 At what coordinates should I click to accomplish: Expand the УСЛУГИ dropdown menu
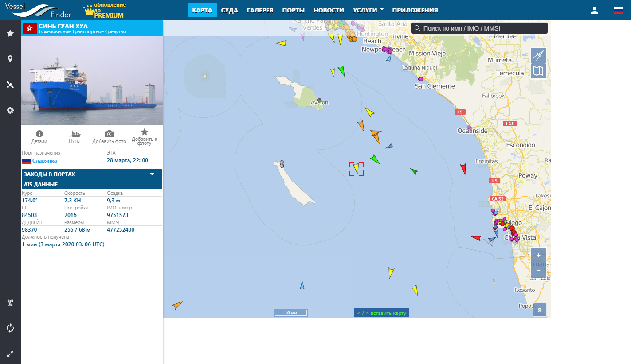(368, 10)
